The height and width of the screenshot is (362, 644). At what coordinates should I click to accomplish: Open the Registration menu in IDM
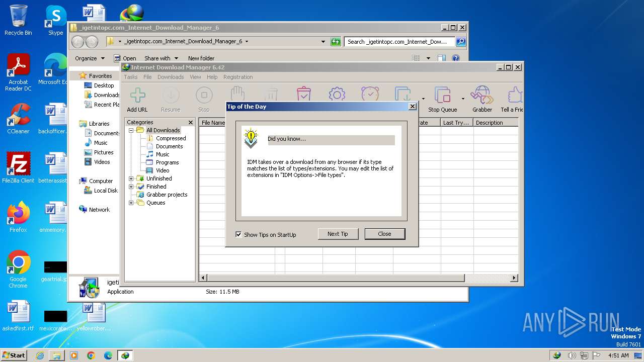tap(238, 77)
